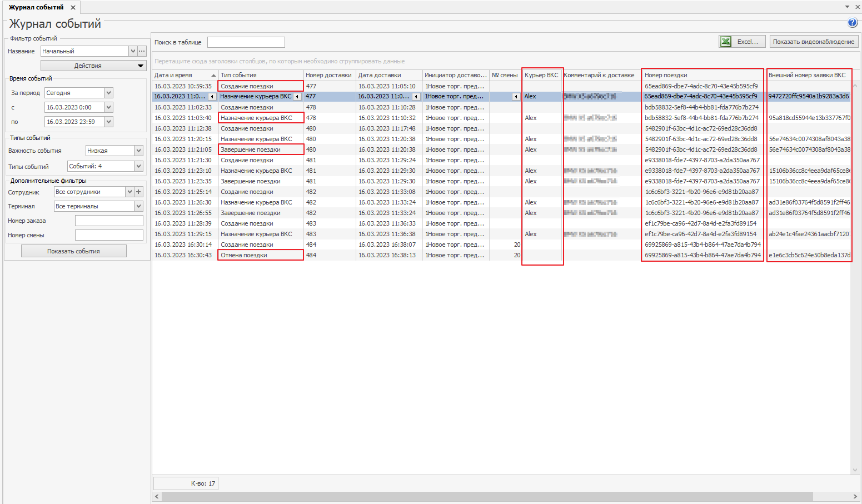Screen dimensions: 862x504
Task: Sort by Внешний номер заявки ВКС header
Action: tap(809, 75)
